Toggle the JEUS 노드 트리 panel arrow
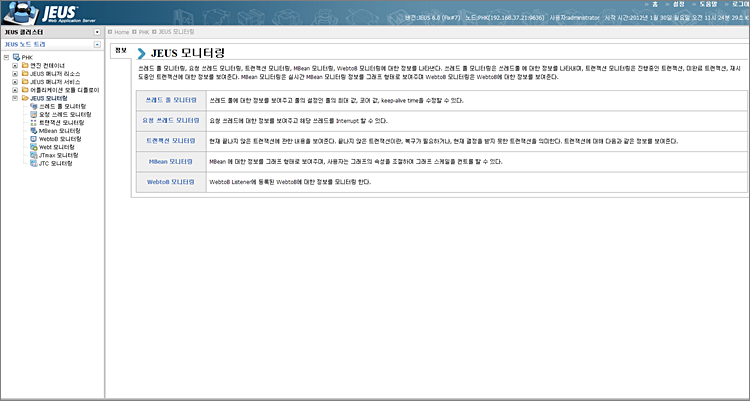This screenshot has width=750, height=401. (97, 45)
